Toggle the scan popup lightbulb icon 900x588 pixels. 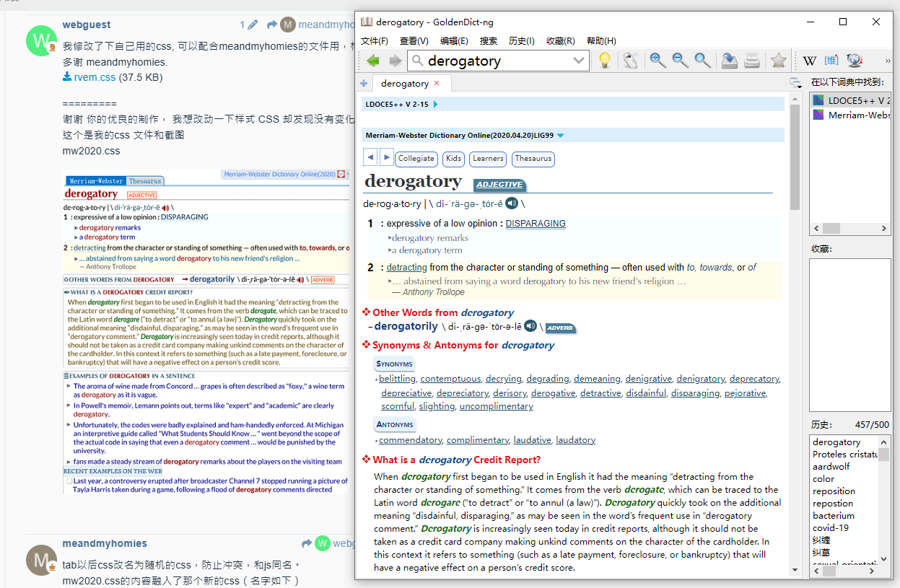(605, 61)
